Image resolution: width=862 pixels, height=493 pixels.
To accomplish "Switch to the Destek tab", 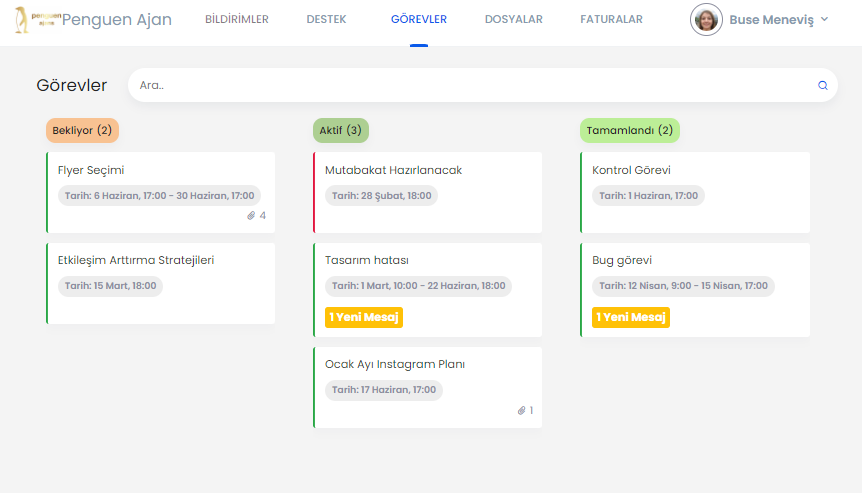I will [326, 19].
